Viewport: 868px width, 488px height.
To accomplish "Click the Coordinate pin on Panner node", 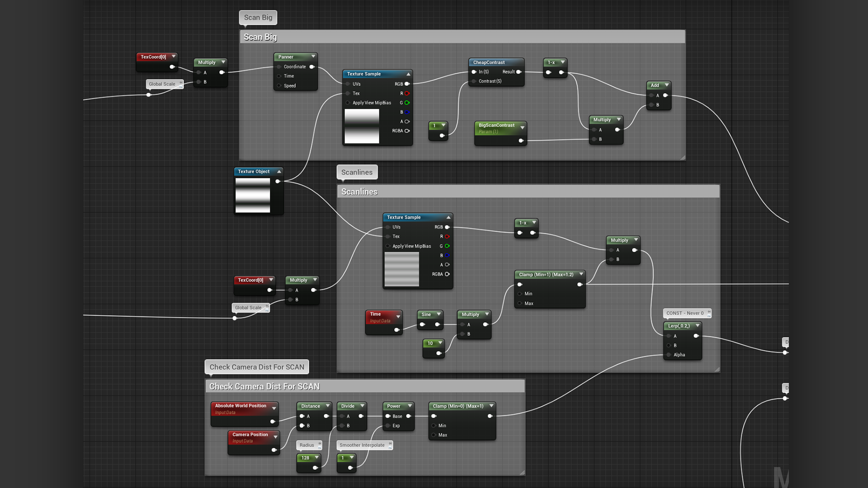I will [279, 67].
